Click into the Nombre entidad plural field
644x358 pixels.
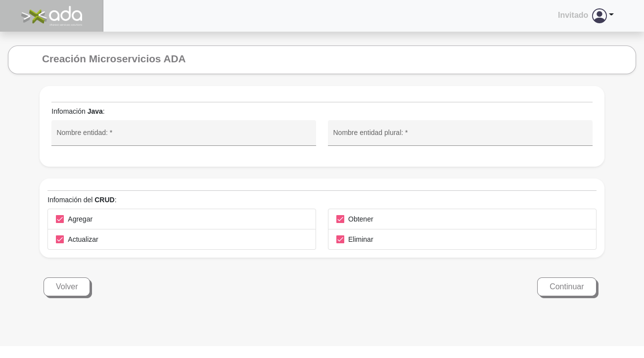460,133
